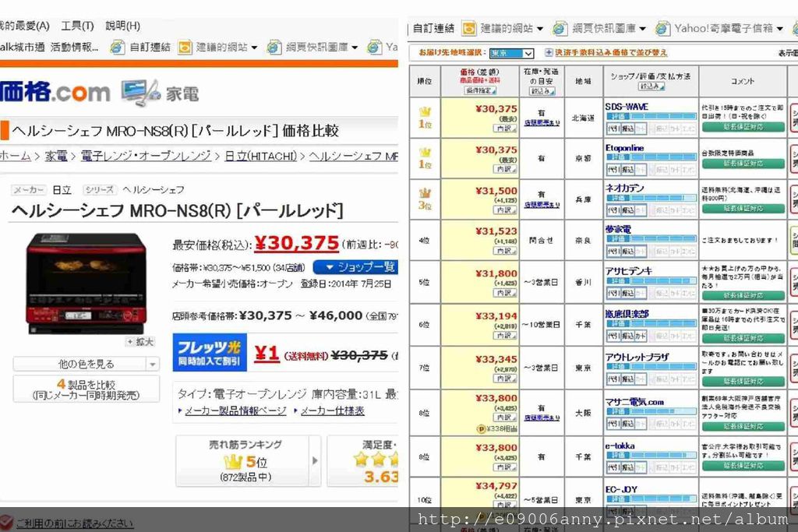Click 店頭販売あり link in マサニ電気.com row
This screenshot has height=532, width=798.
[542, 418]
